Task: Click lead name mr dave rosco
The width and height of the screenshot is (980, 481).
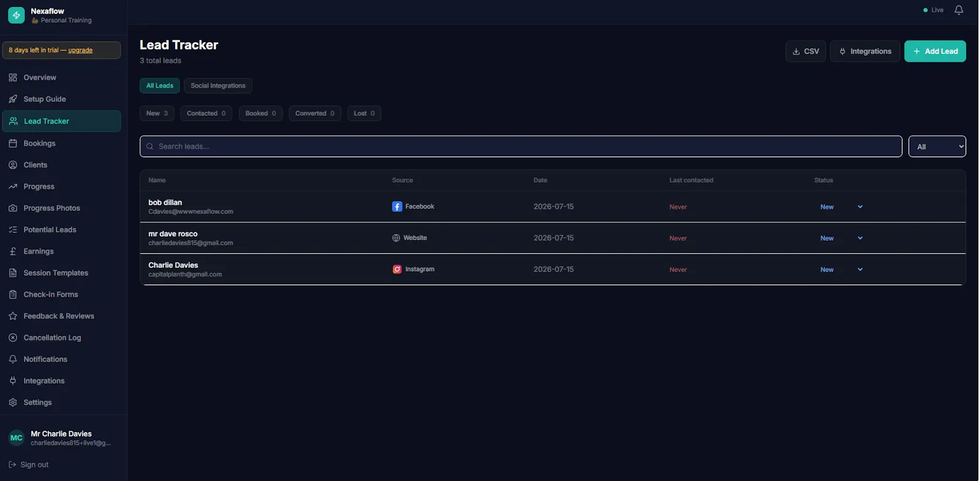Action: pos(173,233)
